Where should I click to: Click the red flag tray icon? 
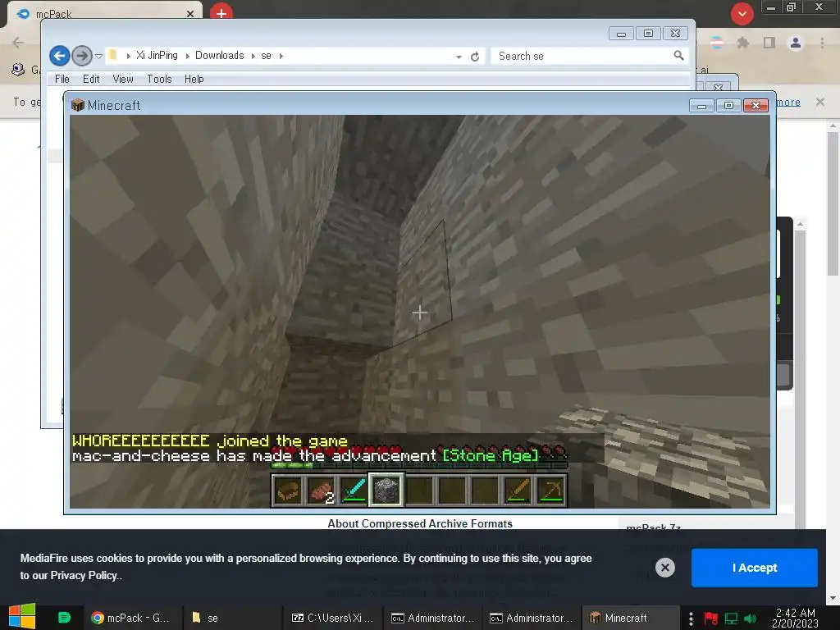711,619
